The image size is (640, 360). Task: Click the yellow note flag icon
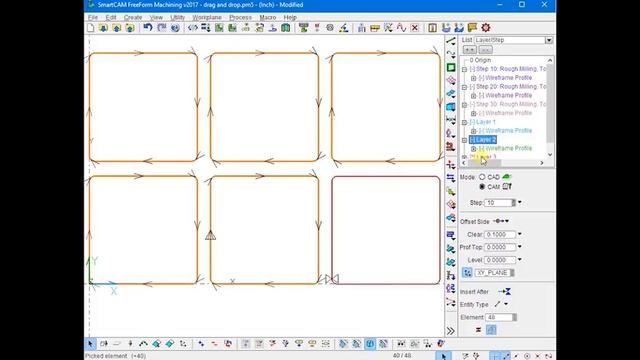(x=472, y=28)
